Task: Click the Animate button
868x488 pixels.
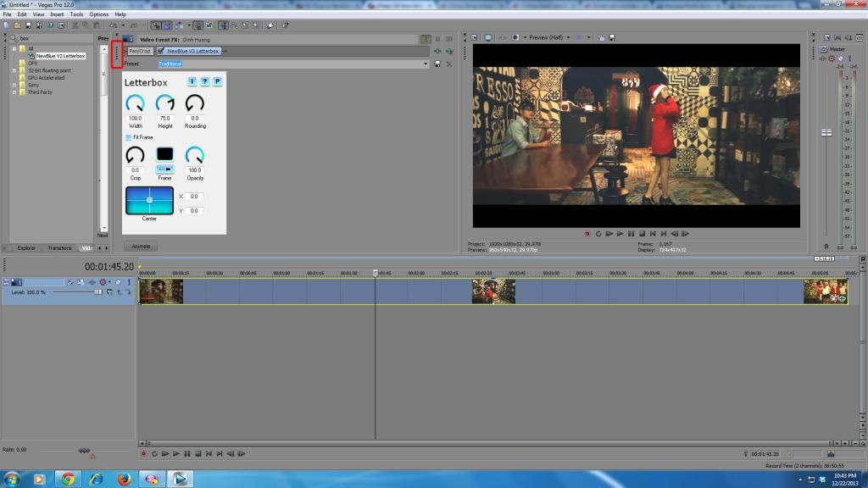Action: pos(141,247)
